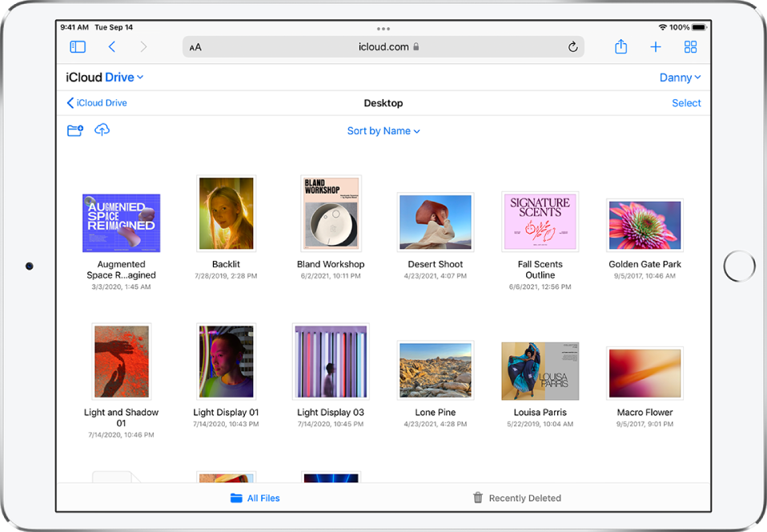Image resolution: width=767 pixels, height=532 pixels.
Task: Tap the Select button
Action: click(686, 102)
